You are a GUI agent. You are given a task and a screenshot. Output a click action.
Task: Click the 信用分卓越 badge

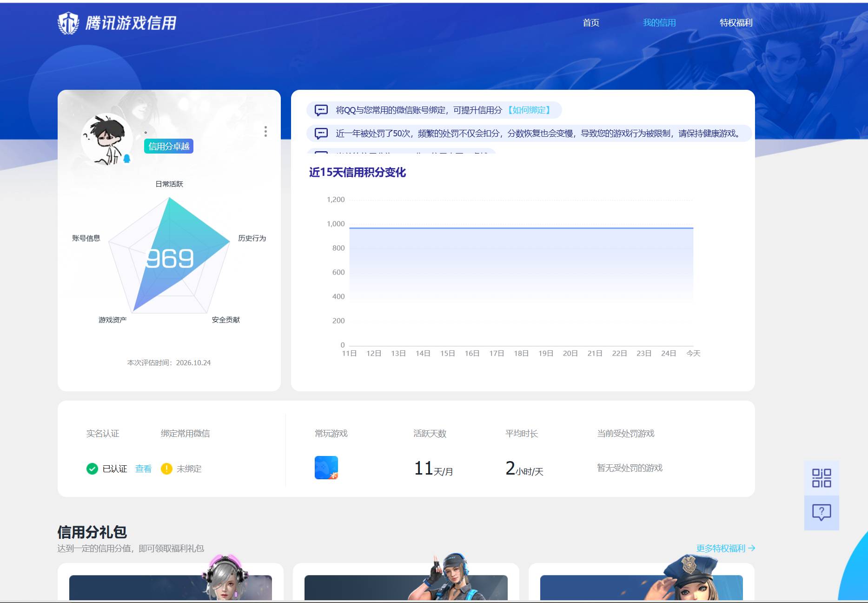point(169,147)
